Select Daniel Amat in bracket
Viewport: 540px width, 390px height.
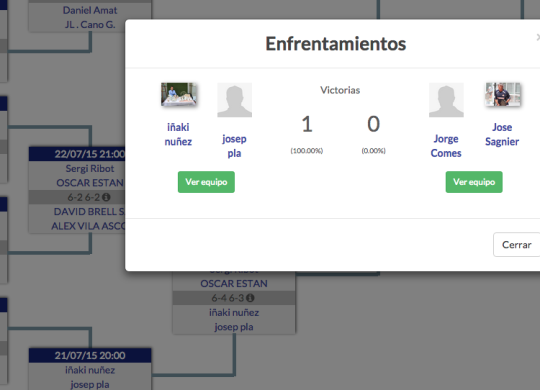coord(90,10)
